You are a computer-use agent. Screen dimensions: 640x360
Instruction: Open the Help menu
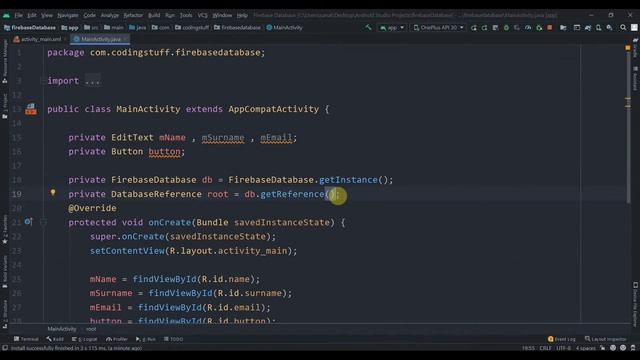pyautogui.click(x=242, y=15)
